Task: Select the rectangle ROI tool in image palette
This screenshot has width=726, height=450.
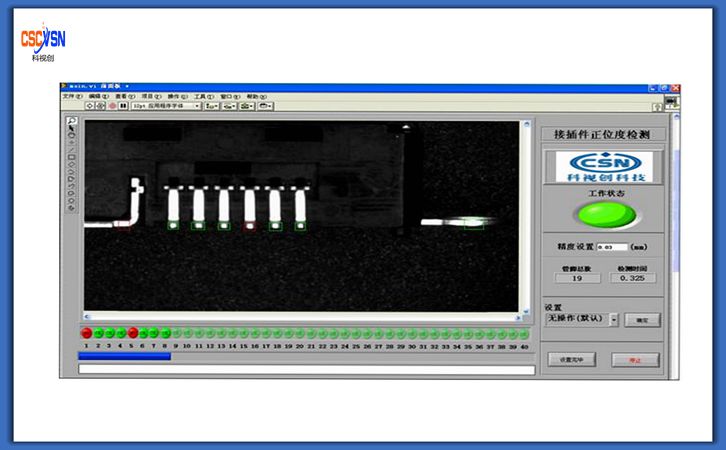Action: tap(72, 157)
